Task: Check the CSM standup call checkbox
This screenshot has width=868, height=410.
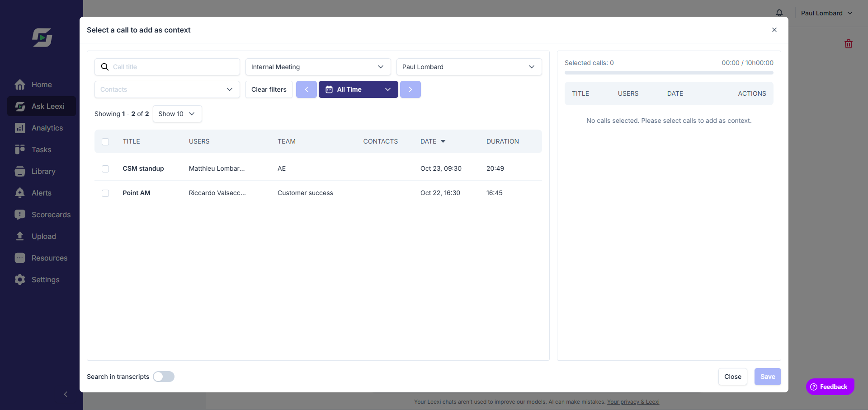Action: (x=105, y=168)
